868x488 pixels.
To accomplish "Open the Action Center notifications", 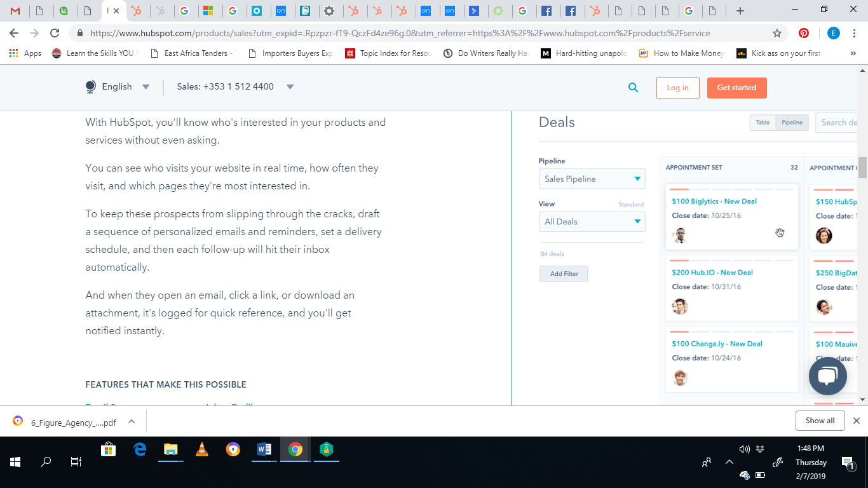I will pos(847,463).
